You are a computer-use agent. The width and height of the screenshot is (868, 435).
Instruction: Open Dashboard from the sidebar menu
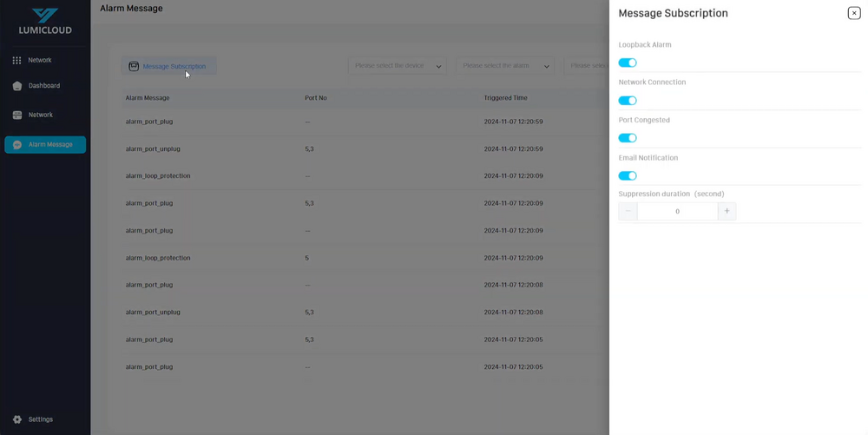[44, 86]
